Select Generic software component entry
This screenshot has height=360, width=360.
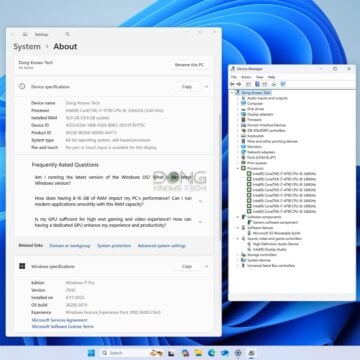tap(275, 222)
